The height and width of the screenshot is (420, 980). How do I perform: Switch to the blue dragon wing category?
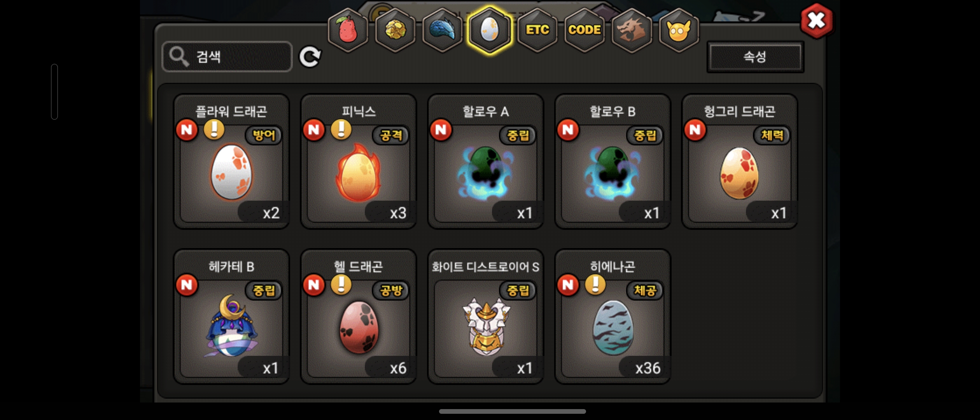[x=442, y=30]
